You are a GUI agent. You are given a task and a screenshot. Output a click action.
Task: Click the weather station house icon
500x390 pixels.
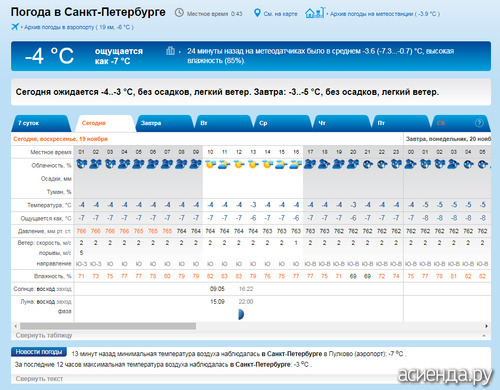point(314,13)
